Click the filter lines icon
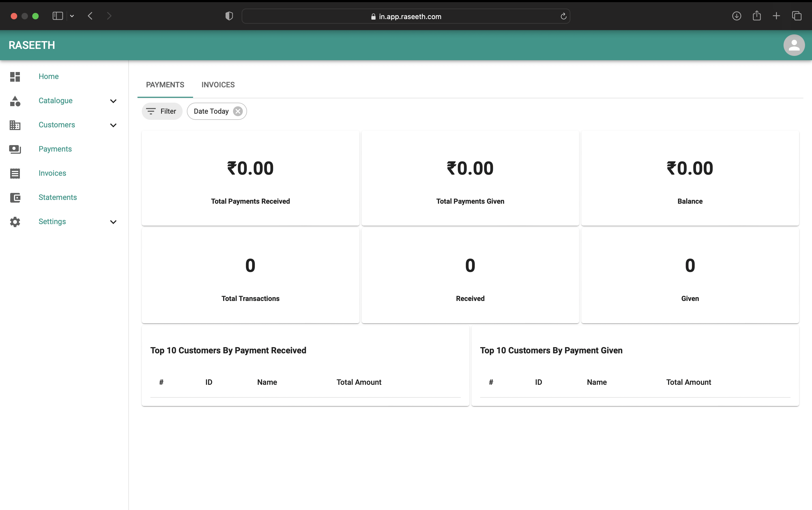The width and height of the screenshot is (812, 510). pyautogui.click(x=151, y=111)
